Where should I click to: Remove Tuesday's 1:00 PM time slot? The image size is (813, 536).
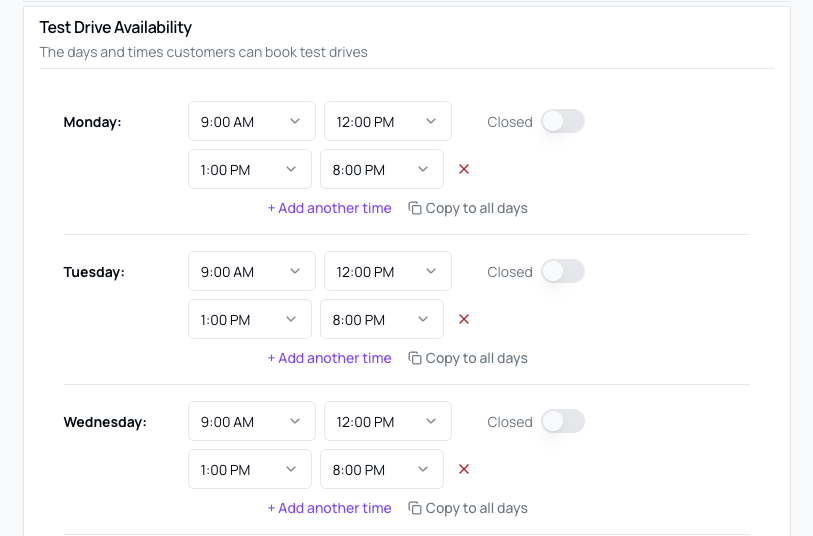click(464, 319)
